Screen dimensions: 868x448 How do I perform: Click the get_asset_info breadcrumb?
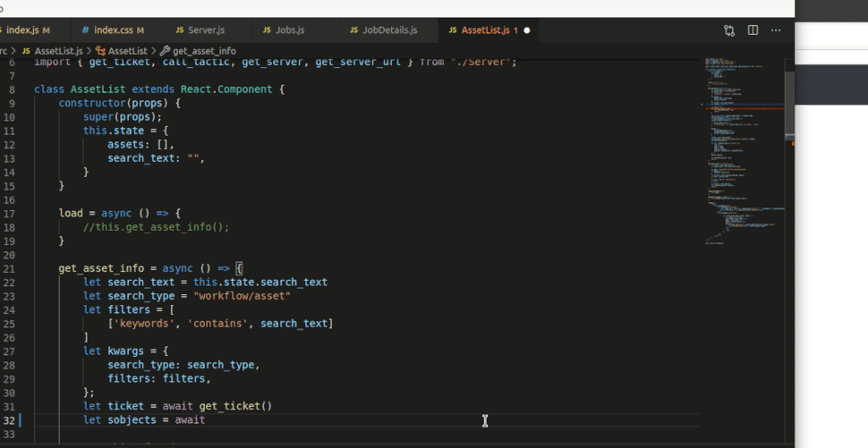204,51
